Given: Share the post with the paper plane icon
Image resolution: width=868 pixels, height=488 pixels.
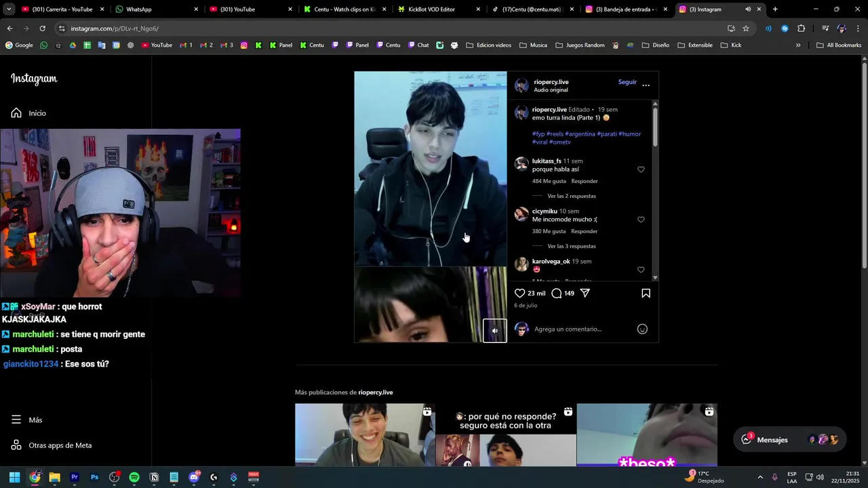Looking at the screenshot, I should (585, 293).
